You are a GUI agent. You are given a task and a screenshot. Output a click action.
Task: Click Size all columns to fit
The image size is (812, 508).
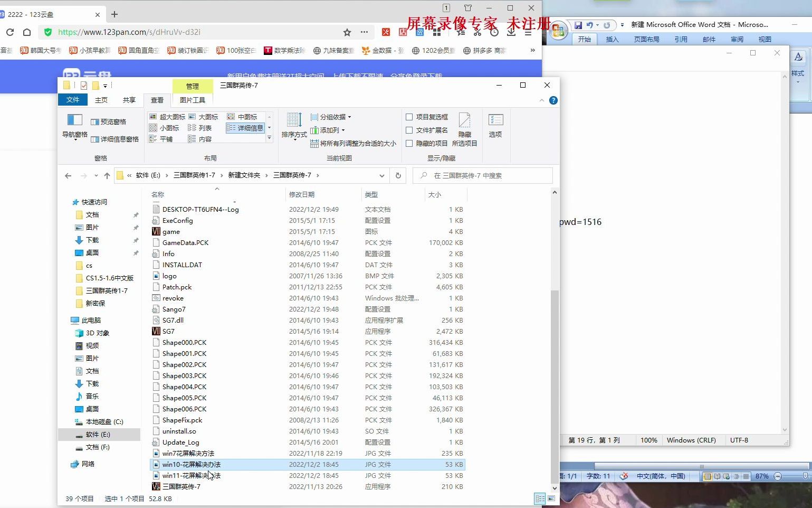[x=354, y=143]
